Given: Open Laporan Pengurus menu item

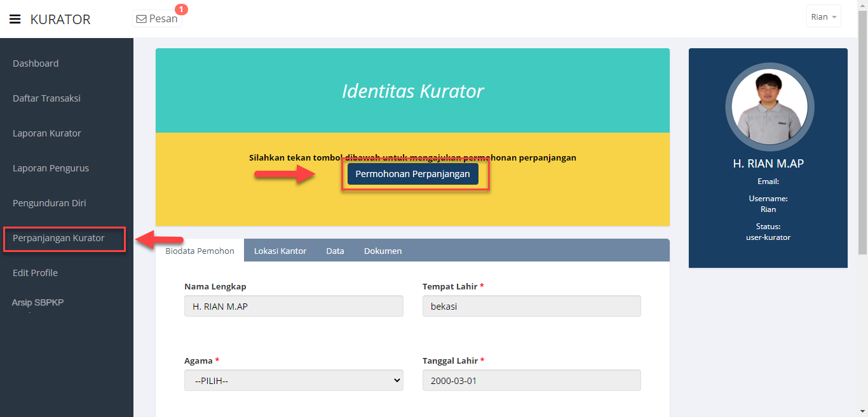Looking at the screenshot, I should [51, 168].
